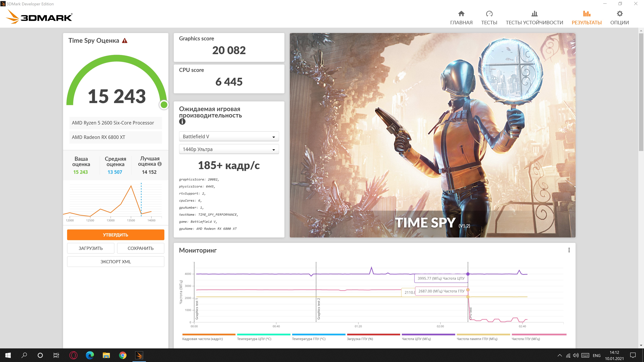This screenshot has height=362, width=644.
Task: Open the ОПЦИИ gear icon
Action: [x=620, y=14]
